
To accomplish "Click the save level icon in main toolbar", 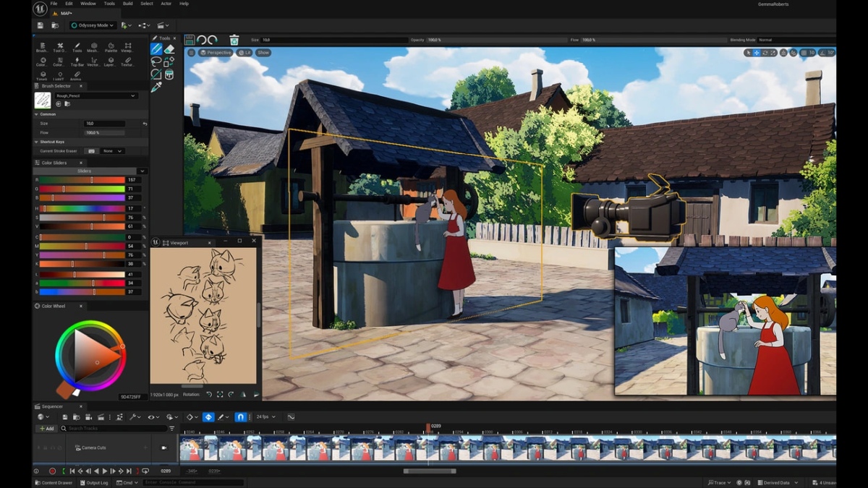I will point(41,25).
